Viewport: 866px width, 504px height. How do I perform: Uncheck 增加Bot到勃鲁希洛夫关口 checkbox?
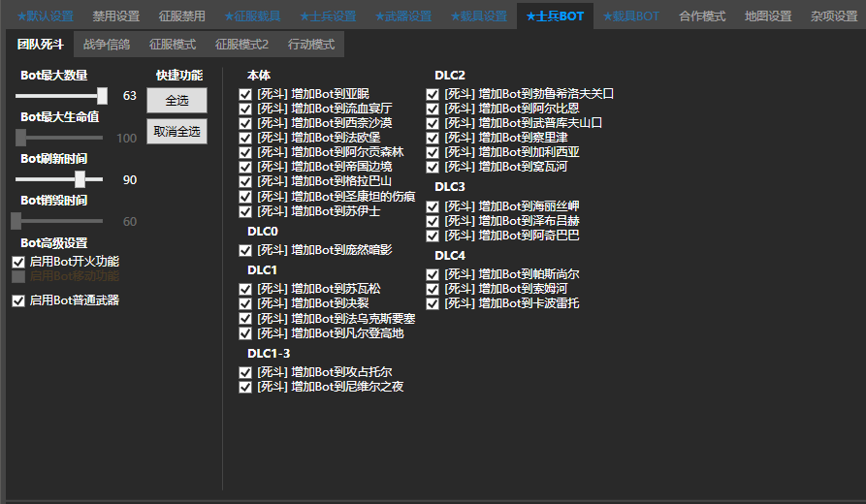coord(433,94)
